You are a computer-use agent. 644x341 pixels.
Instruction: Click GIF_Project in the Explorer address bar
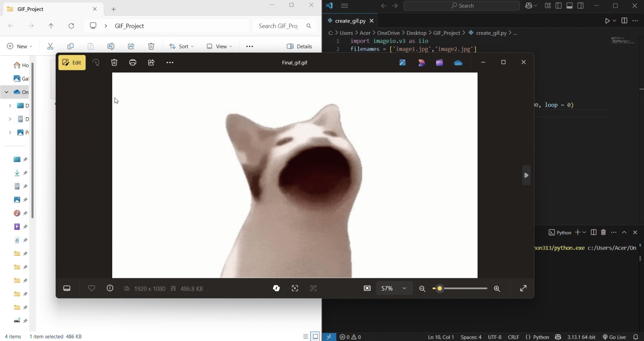point(129,26)
